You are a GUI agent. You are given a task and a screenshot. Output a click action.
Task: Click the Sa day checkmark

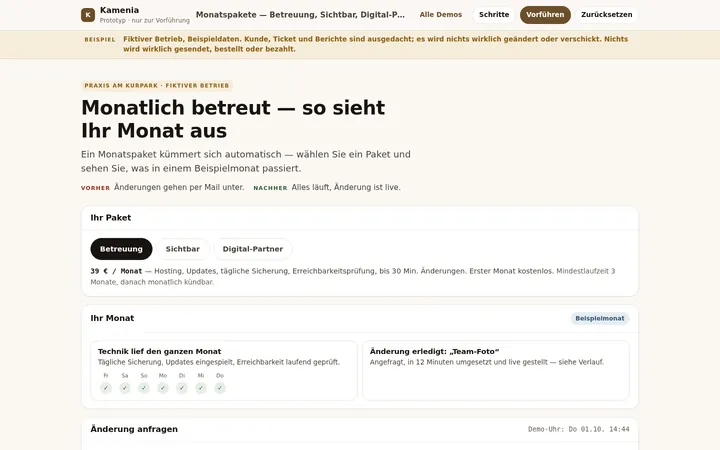[x=125, y=388]
